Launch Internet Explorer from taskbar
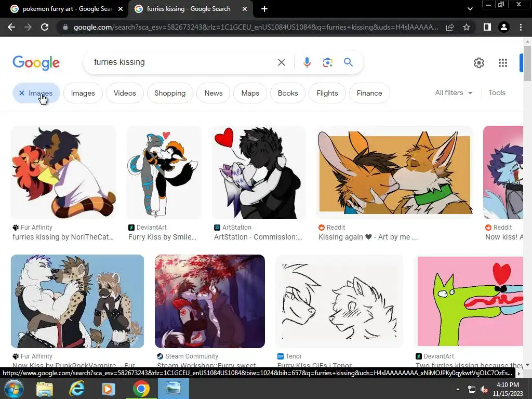The width and height of the screenshot is (532, 399). 77,389
